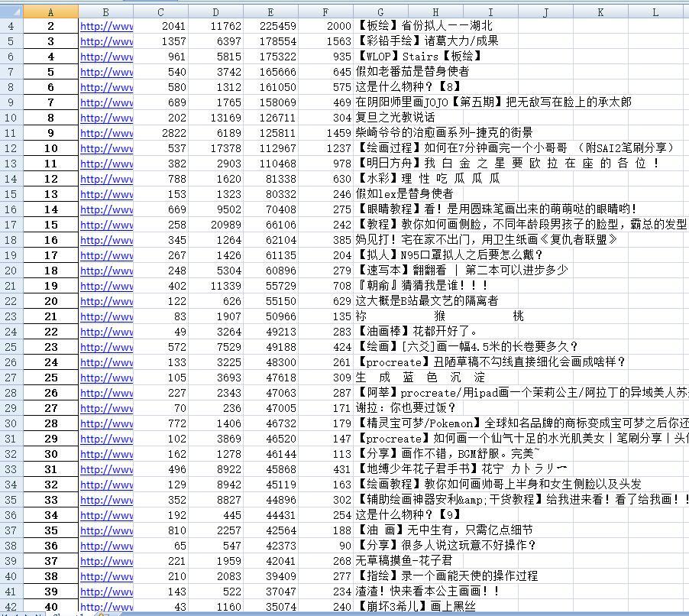Select the column A header

coord(50,12)
